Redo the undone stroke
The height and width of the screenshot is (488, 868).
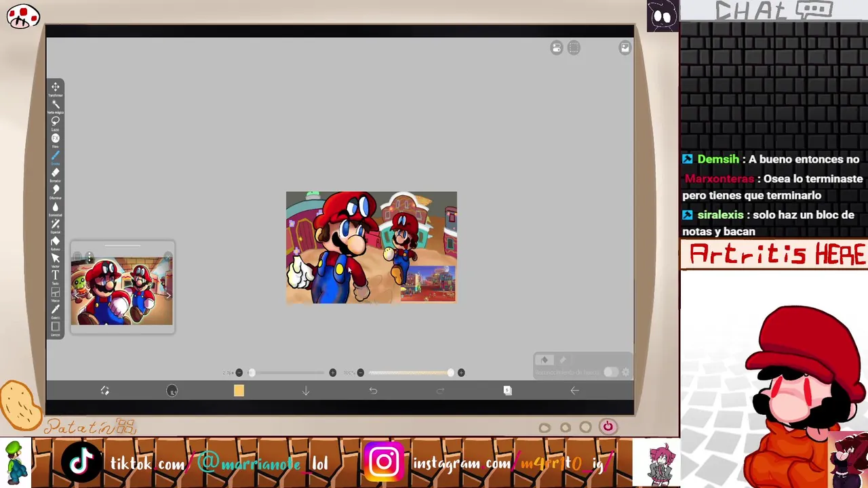click(x=440, y=390)
